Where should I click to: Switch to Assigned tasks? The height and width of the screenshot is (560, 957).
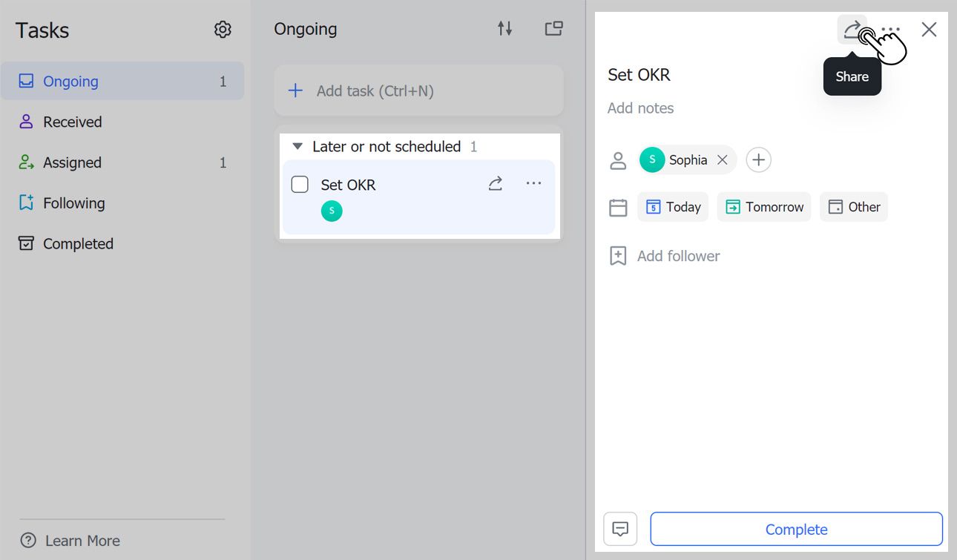tap(122, 162)
